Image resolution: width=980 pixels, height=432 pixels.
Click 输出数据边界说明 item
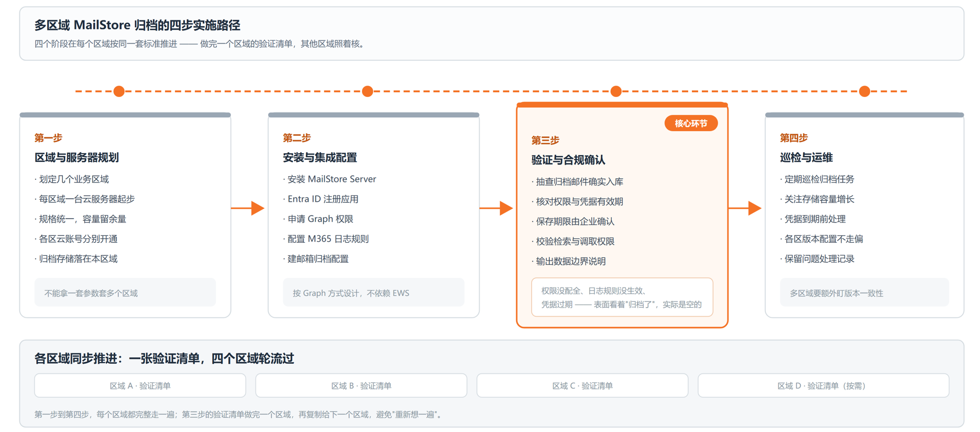point(569,262)
